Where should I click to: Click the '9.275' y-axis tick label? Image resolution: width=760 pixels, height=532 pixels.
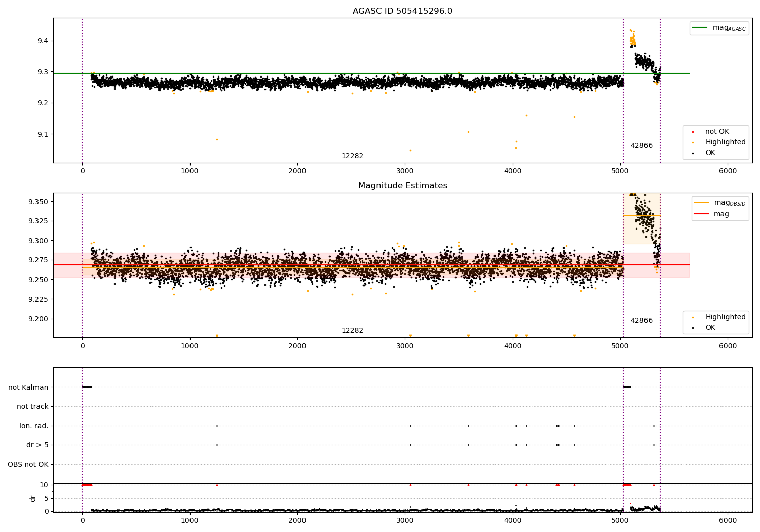click(39, 260)
